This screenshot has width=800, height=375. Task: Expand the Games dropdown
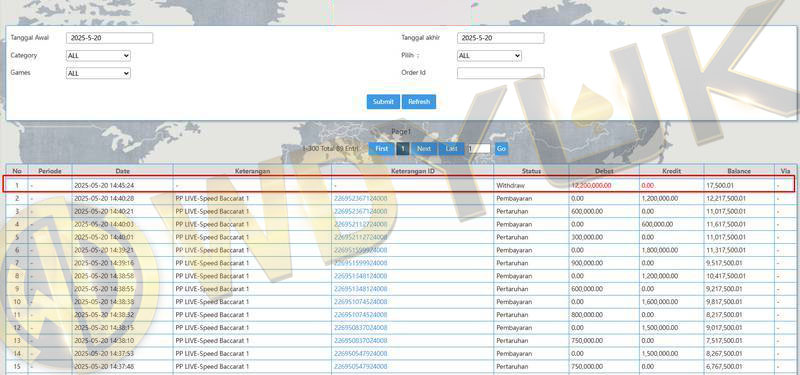pos(98,73)
